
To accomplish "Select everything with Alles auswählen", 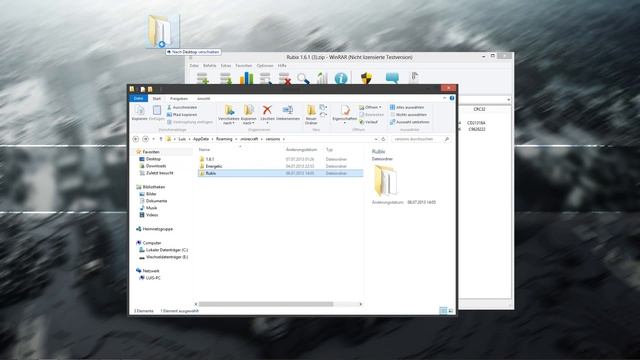I will 407,107.
